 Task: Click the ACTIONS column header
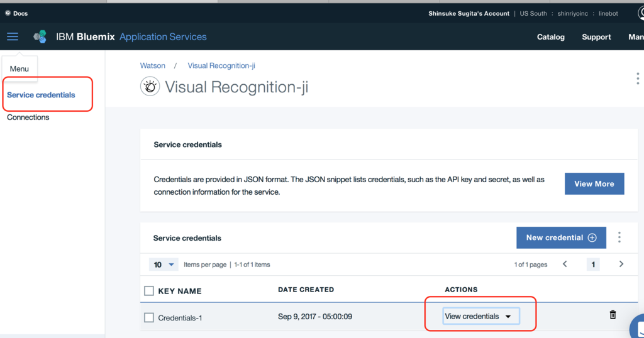461,290
